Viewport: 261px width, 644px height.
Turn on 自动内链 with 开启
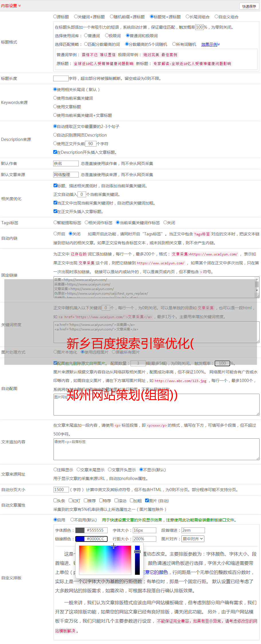(55, 234)
